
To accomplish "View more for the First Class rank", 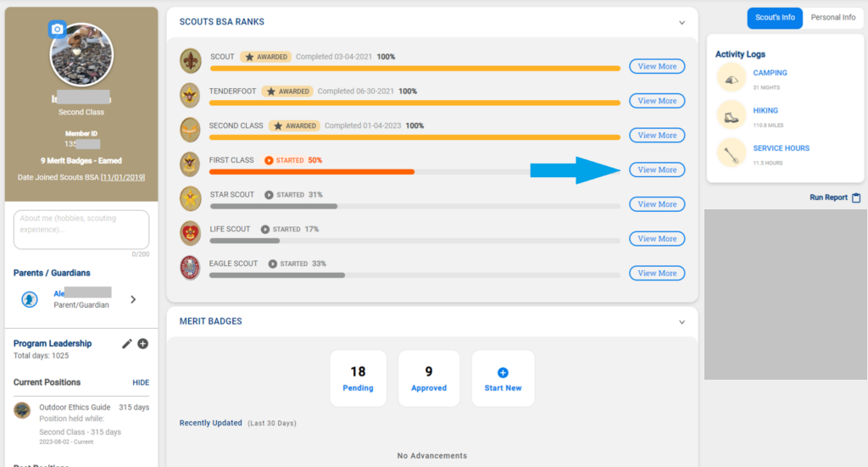I will [x=657, y=170].
